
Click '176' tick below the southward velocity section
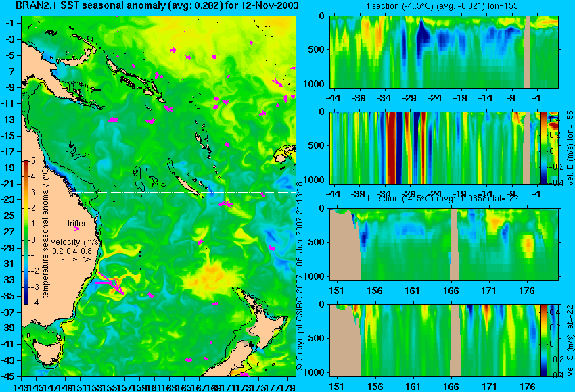527,387
